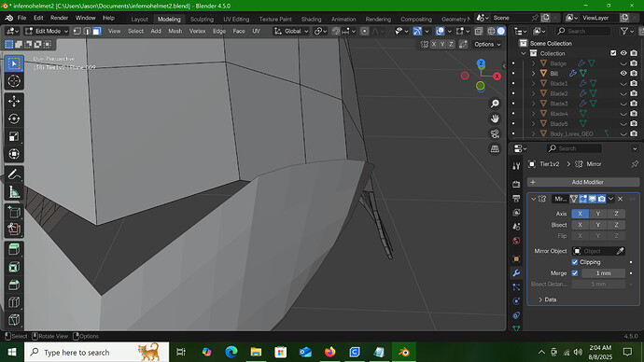This screenshot has width=644, height=362.
Task: Toggle Bisect Z button
Action: tap(616, 225)
